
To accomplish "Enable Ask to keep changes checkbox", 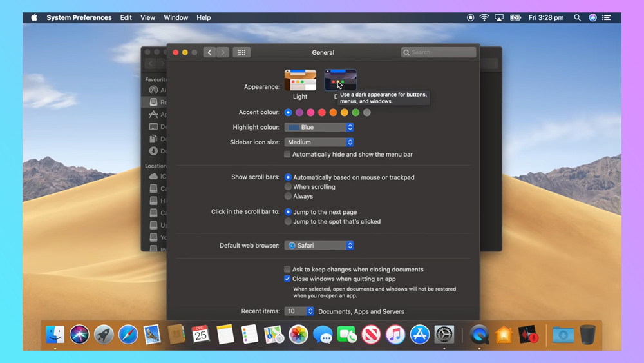I will (287, 270).
